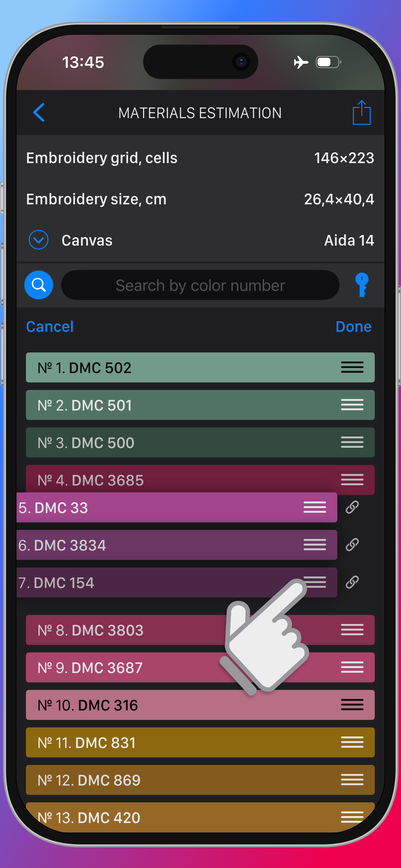This screenshot has height=868, width=401.
Task: Grab the reorder handle for DMC 33
Action: pos(315,507)
